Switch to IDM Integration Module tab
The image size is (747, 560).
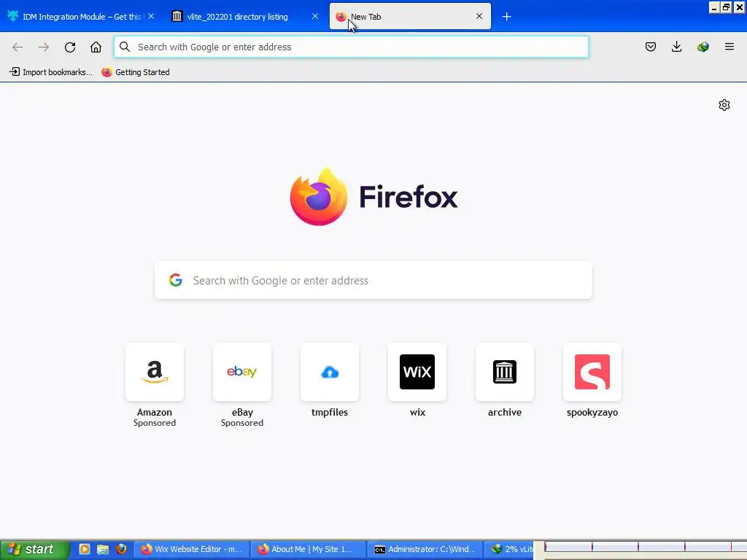[81, 17]
